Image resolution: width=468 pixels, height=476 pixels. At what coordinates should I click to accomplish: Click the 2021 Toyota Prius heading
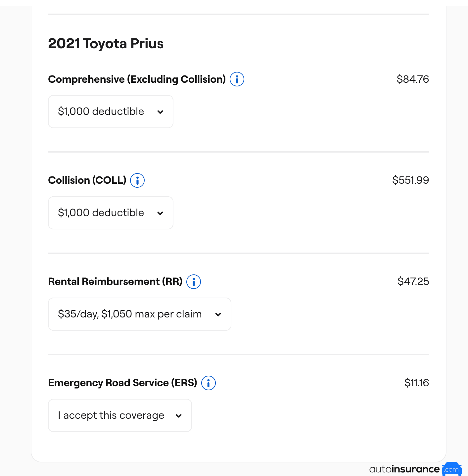pyautogui.click(x=106, y=44)
